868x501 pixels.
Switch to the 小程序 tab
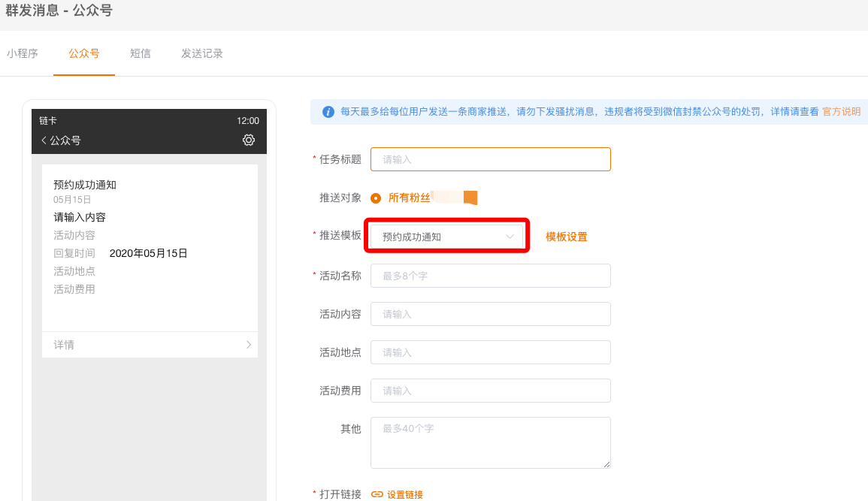click(23, 53)
